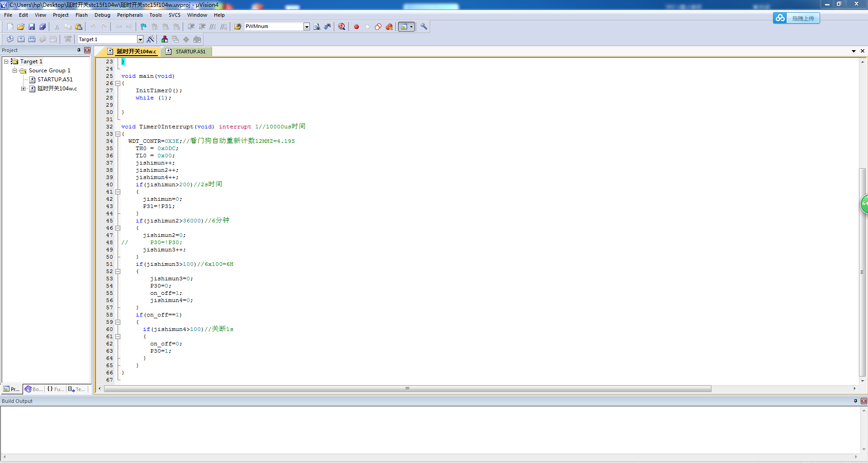Save the current file
The height and width of the screenshot is (463, 868).
[x=32, y=27]
